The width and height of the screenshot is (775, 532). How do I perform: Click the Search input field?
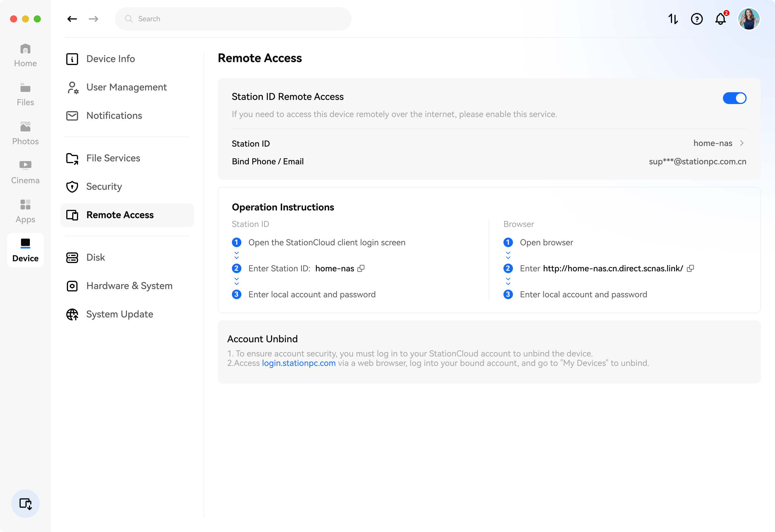233,19
